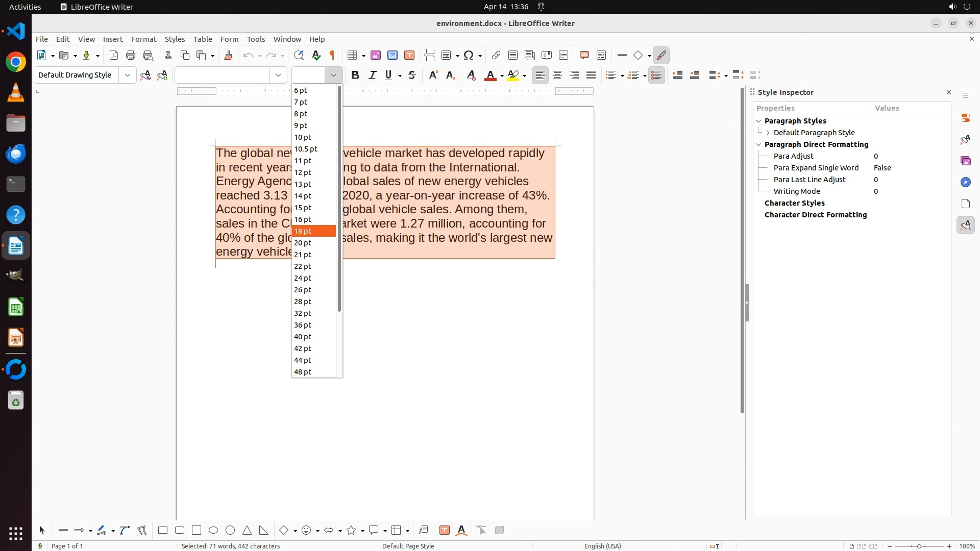Collapse the Paragraph Direct Formatting section
This screenshot has width=980, height=551.
(758, 144)
